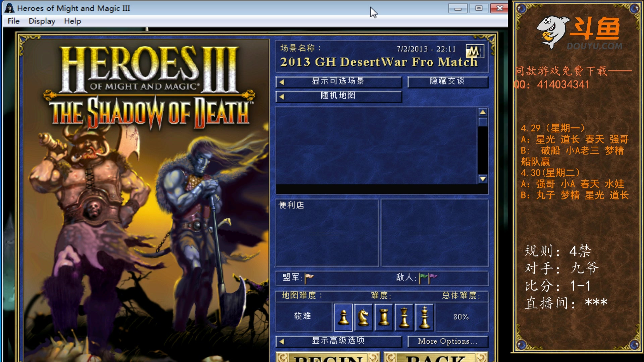
Task: Click the BEGIN button
Action: coord(328,357)
